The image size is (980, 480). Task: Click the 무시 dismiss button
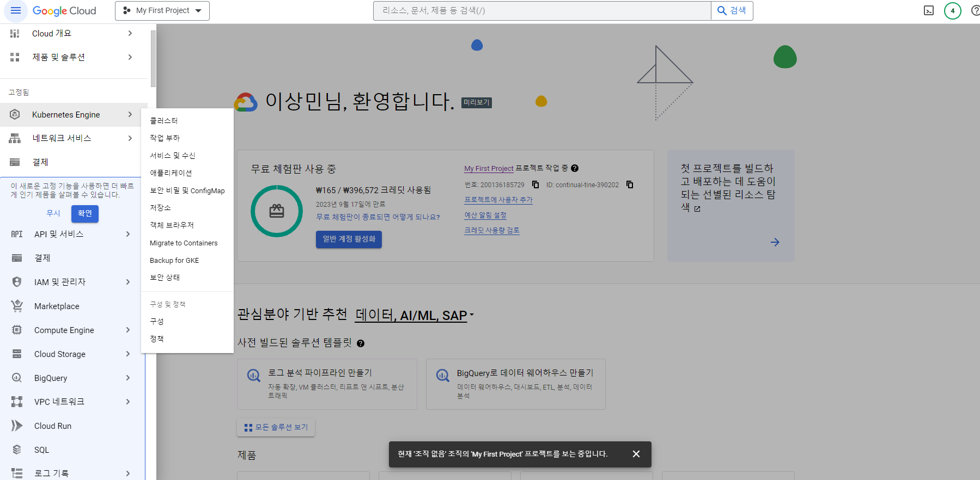pos(53,213)
